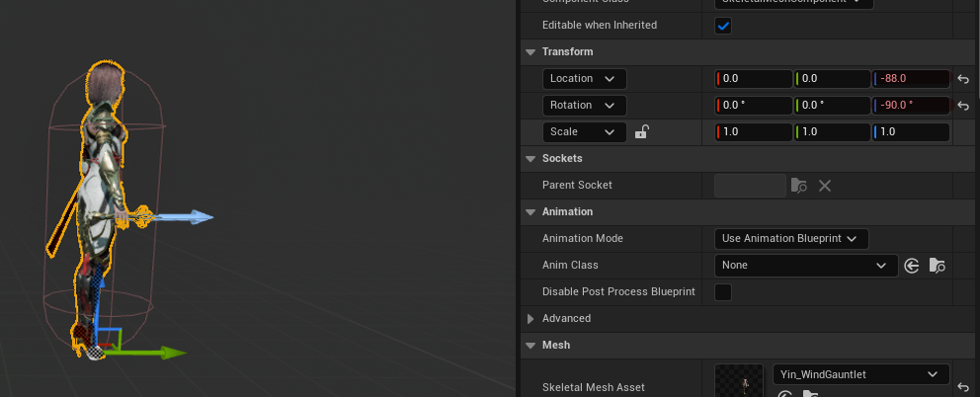Click the Animation Mode label
980x397 pixels.
coord(583,239)
